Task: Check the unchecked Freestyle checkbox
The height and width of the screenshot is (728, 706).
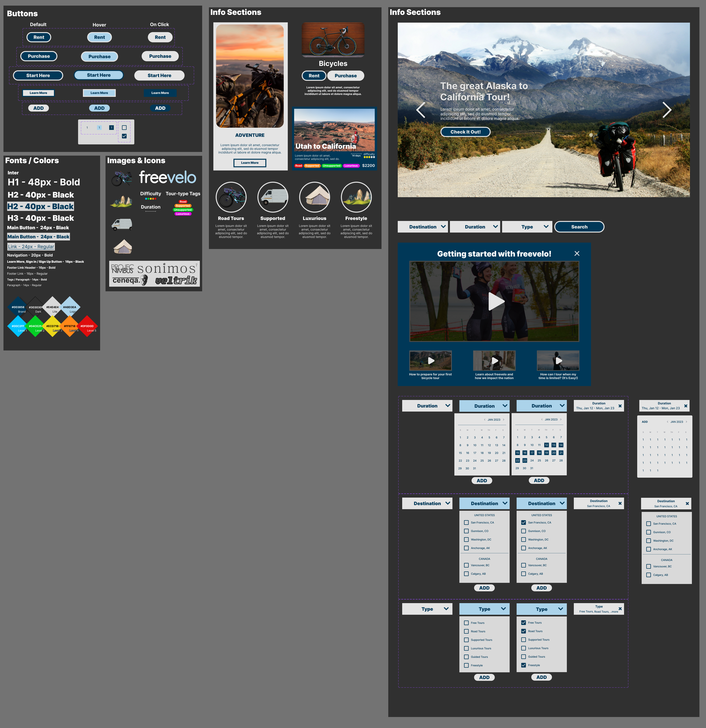Action: coord(467,666)
